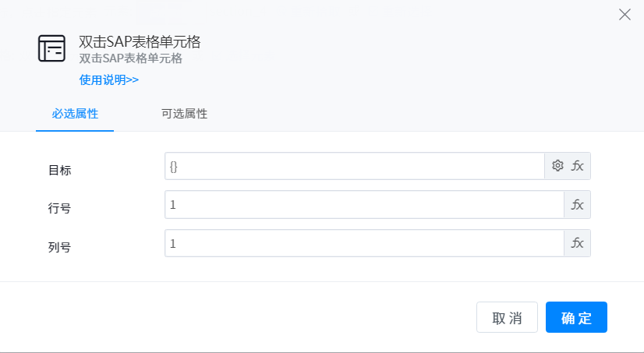644x353 pixels.
Task: Open settings gear for the 目标 field
Action: pyautogui.click(x=557, y=165)
